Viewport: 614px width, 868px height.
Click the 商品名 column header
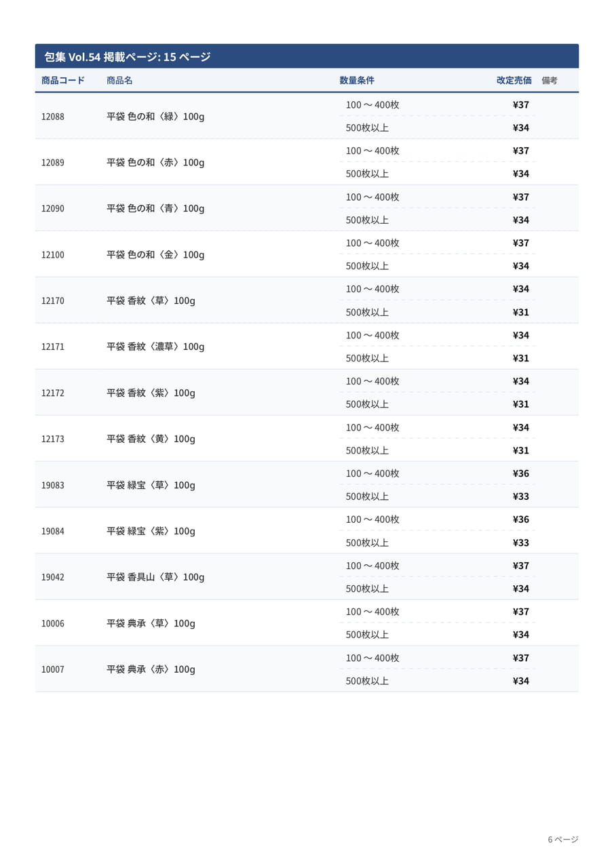pyautogui.click(x=119, y=80)
